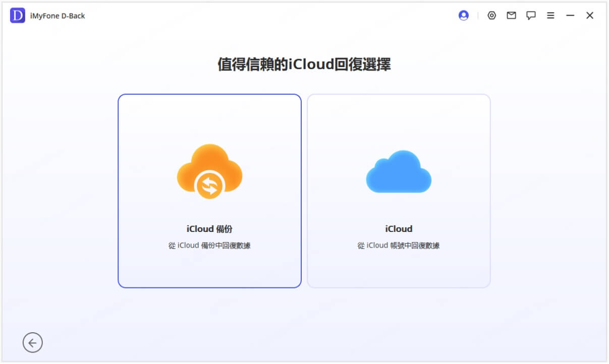
Task: Click the 從 iCloud 備份中回復數據 description text
Action: (x=209, y=246)
